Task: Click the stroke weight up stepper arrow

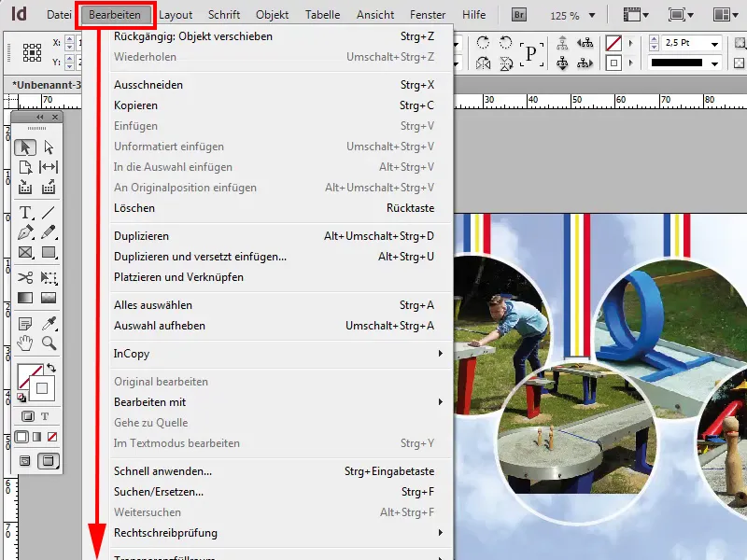Action: point(655,39)
